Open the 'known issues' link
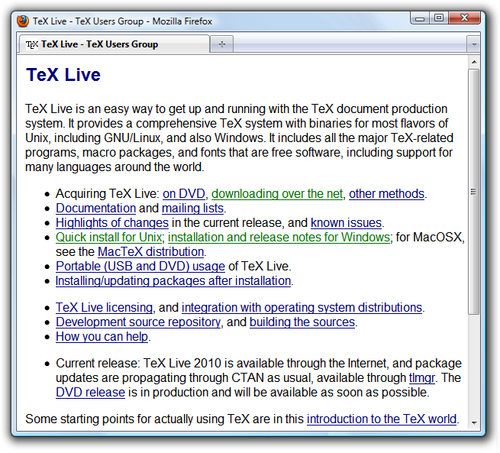Viewport: 500px width, 453px height. [x=346, y=223]
